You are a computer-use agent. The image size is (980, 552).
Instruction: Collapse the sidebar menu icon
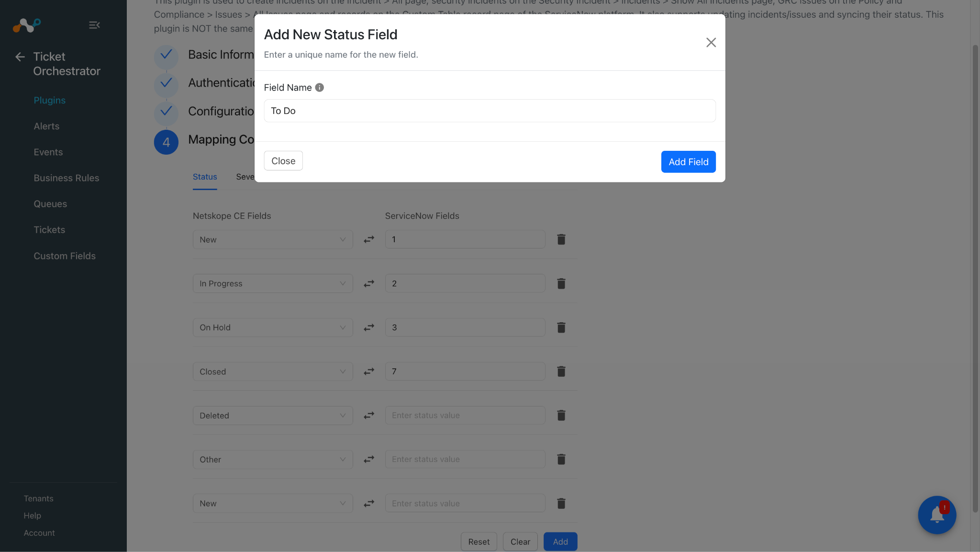94,25
